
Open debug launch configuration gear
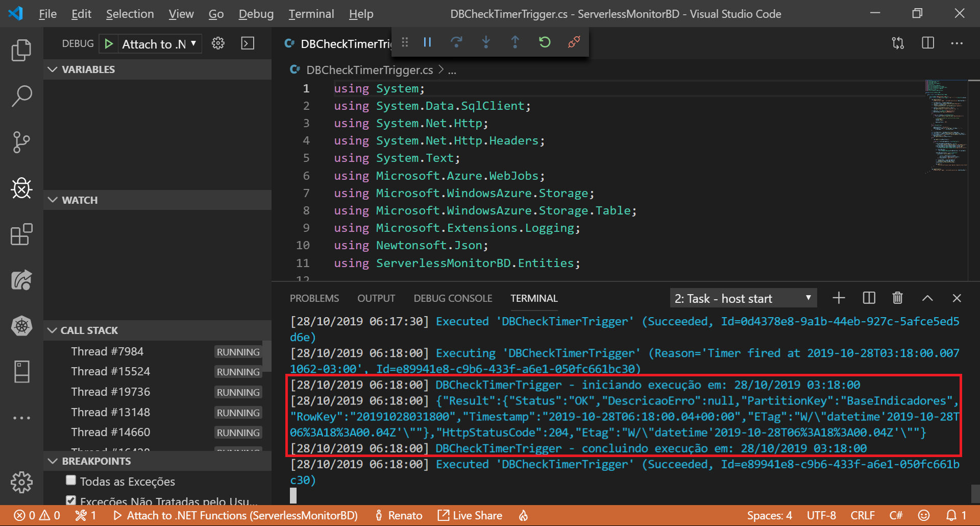pyautogui.click(x=218, y=43)
